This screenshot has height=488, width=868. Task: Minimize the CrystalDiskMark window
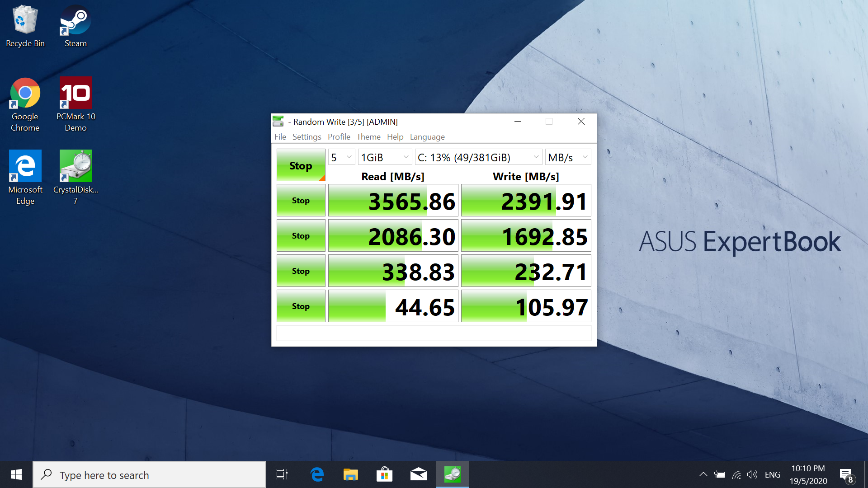(518, 121)
